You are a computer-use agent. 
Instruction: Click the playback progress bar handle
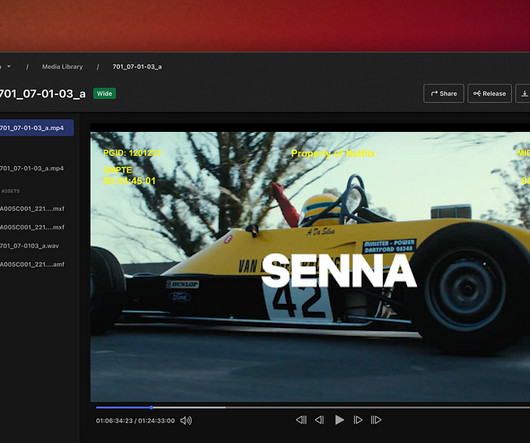click(151, 408)
